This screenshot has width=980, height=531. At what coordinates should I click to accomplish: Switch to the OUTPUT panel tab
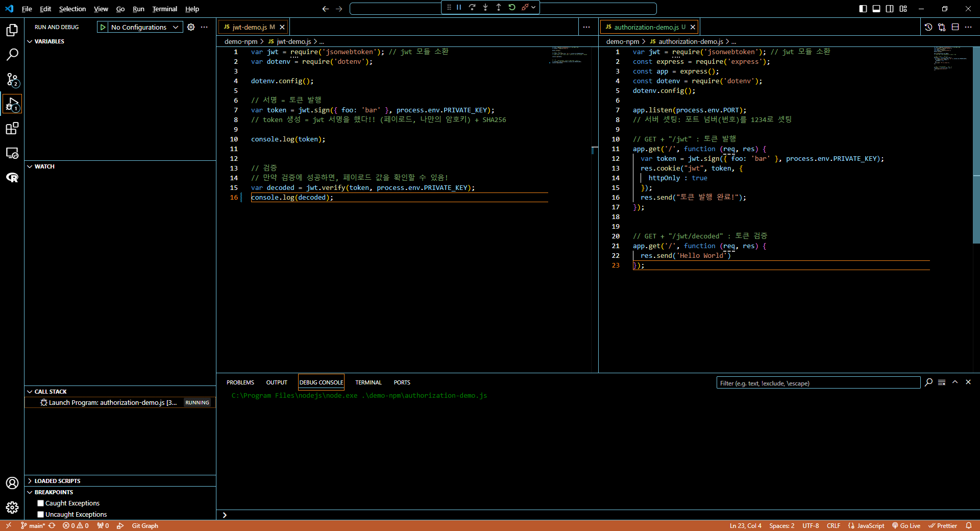point(277,382)
